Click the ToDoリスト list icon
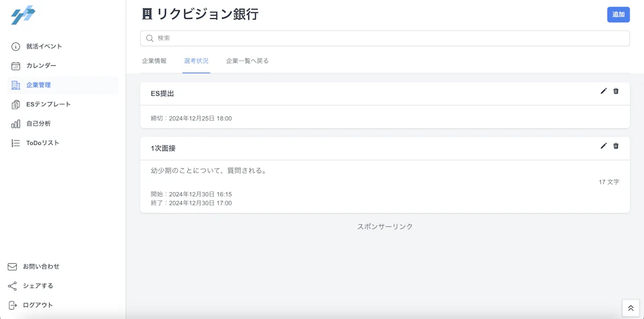 tap(15, 143)
